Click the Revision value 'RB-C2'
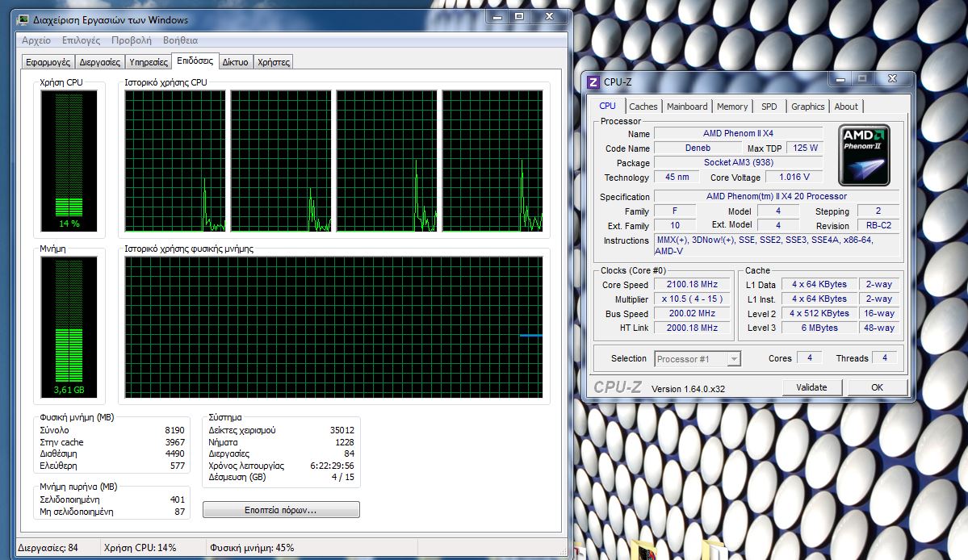The width and height of the screenshot is (968, 560). click(878, 226)
